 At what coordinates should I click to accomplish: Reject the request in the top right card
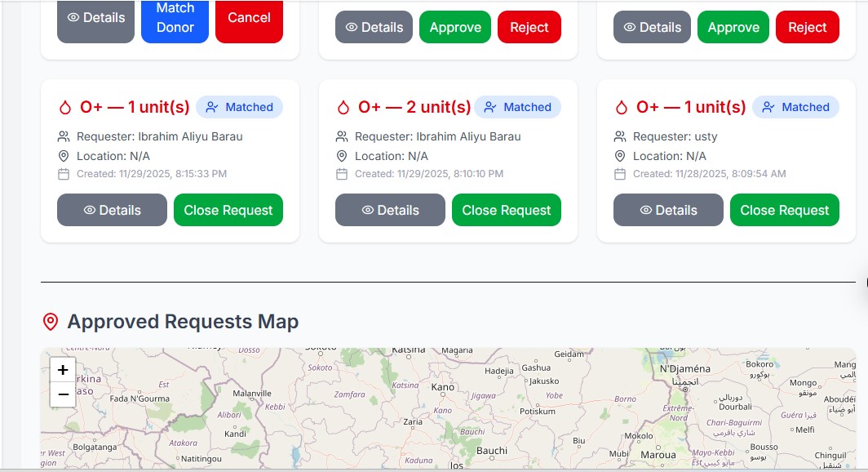(x=807, y=27)
